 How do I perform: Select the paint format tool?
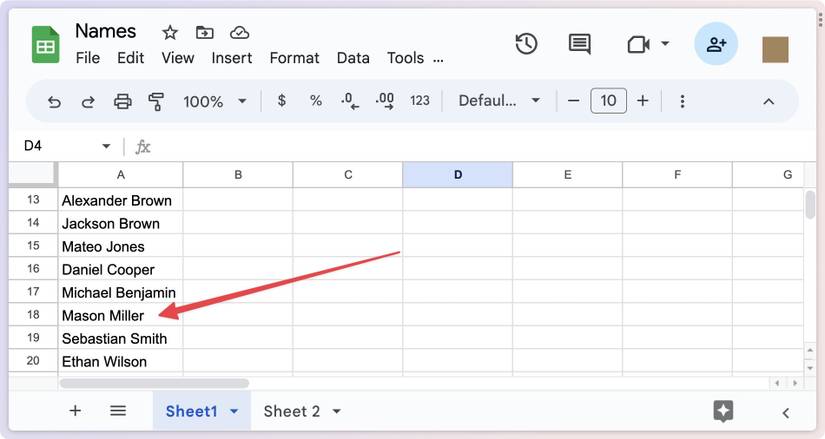pos(156,101)
